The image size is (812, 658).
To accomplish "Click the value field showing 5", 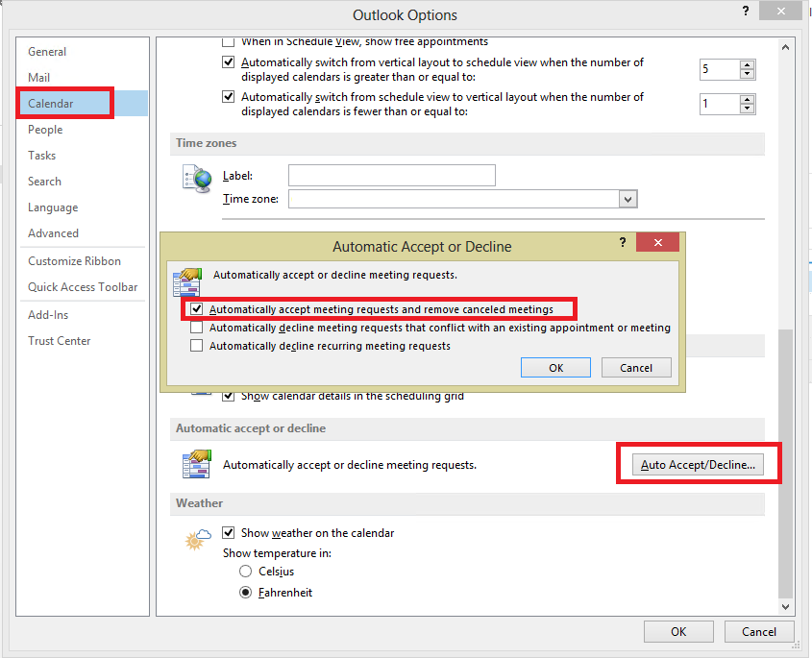I will tap(720, 69).
